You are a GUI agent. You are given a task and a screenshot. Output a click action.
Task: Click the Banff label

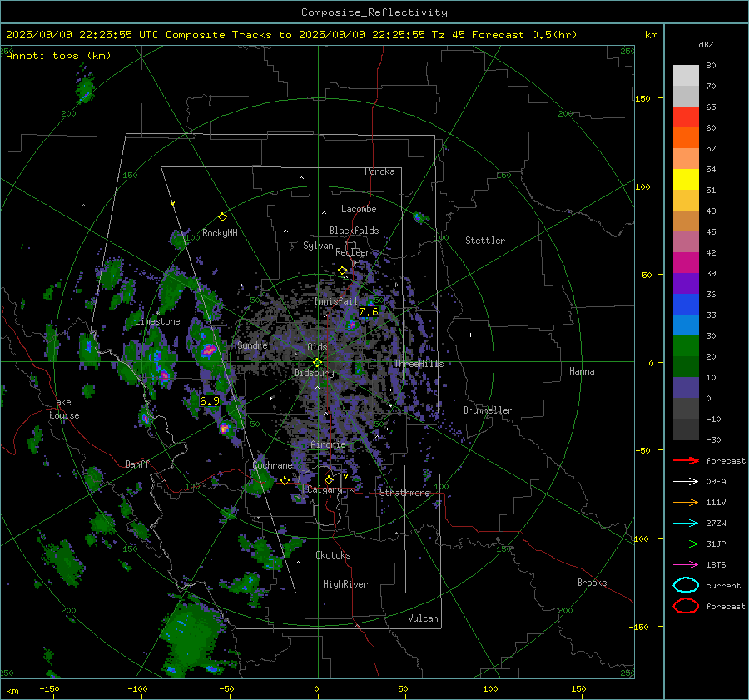[137, 464]
